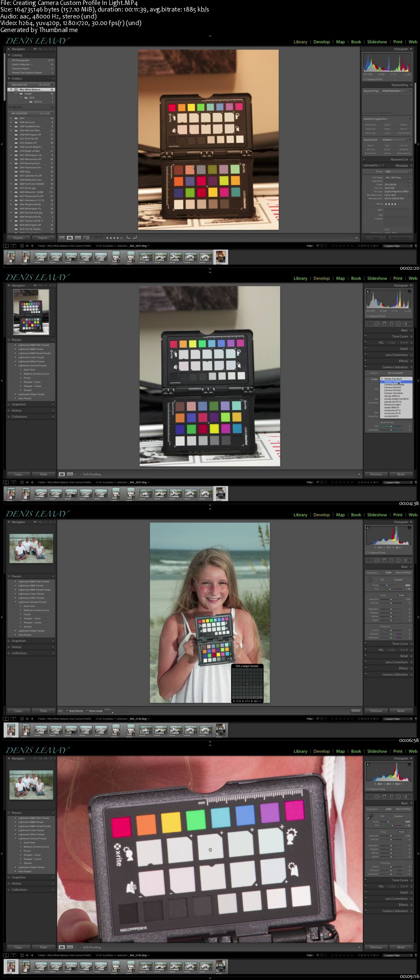Select last filmstrip thumbnail in 00:06:58 frame
The image size is (420, 980).
pos(221,730)
